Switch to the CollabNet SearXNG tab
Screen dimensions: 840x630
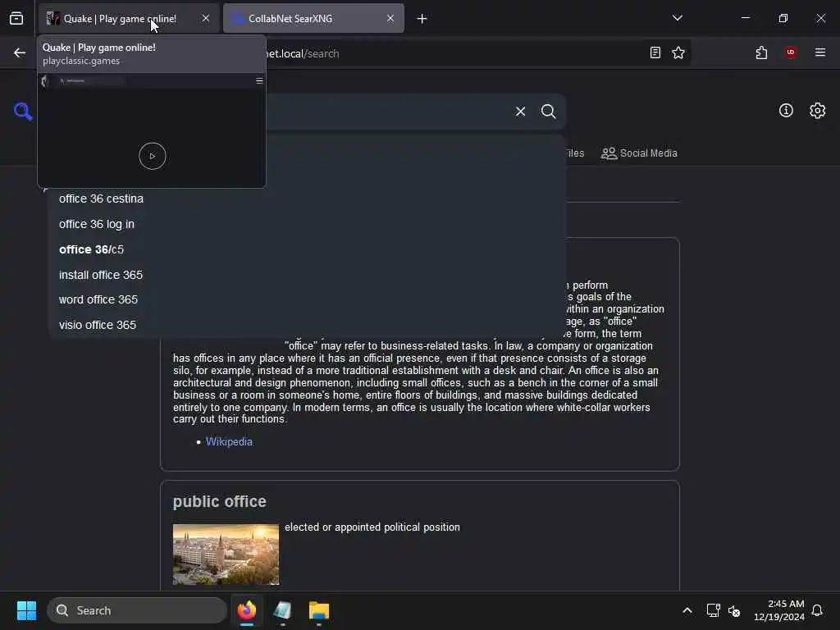pos(313,18)
